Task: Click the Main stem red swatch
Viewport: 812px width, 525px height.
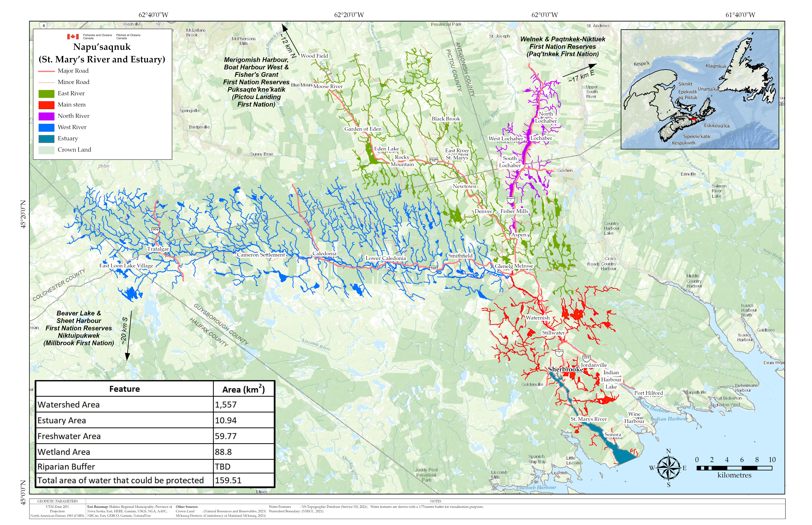Action: click(x=46, y=105)
